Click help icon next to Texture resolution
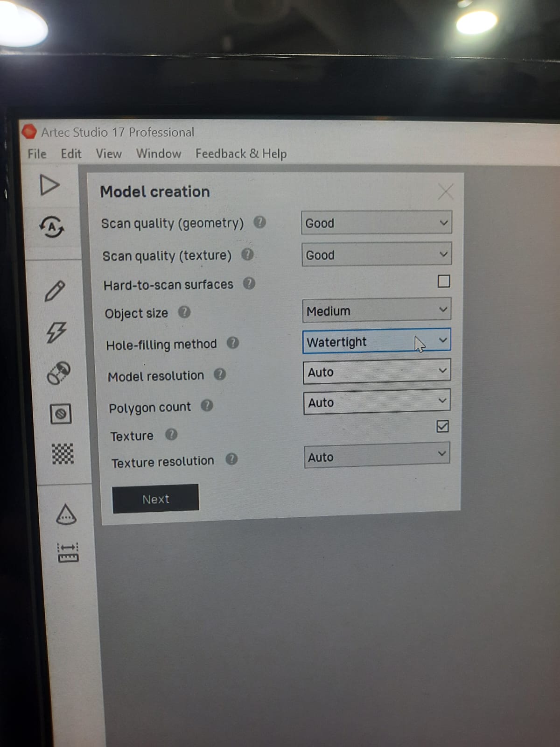Screen dimensions: 560x747 click(231, 459)
